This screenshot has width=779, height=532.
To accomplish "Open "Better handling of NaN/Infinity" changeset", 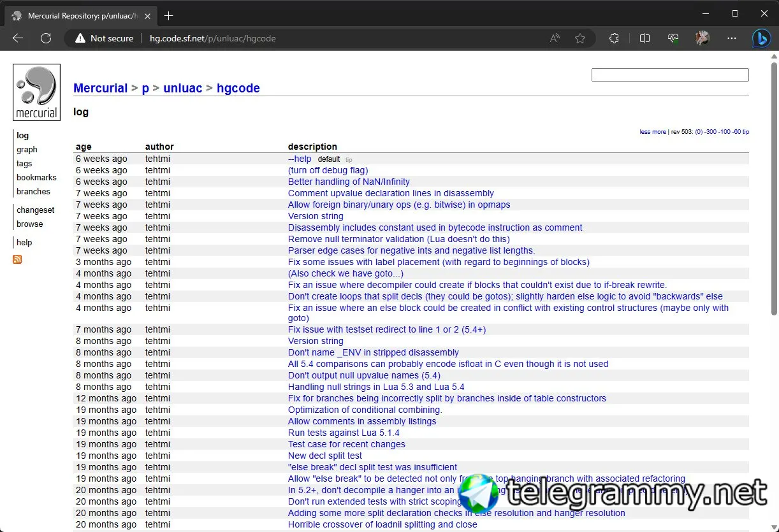I will point(349,182).
